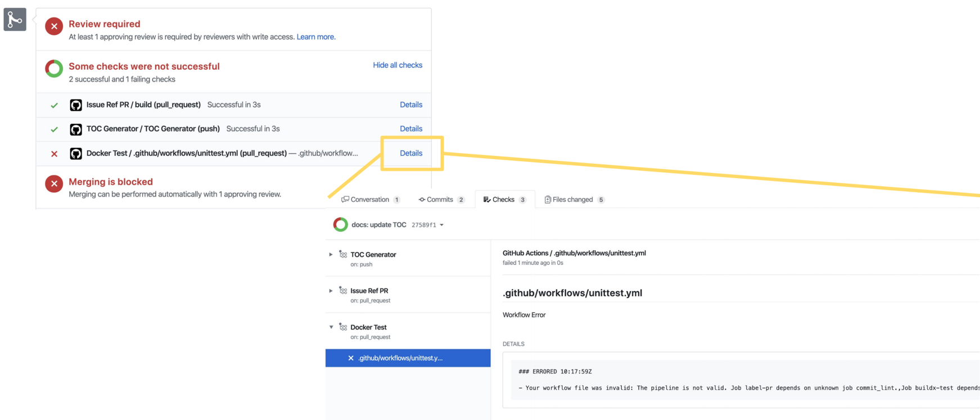Viewport: 980px width, 420px height.
Task: Click '2 successful and 1 failing checks' text
Action: (x=122, y=80)
